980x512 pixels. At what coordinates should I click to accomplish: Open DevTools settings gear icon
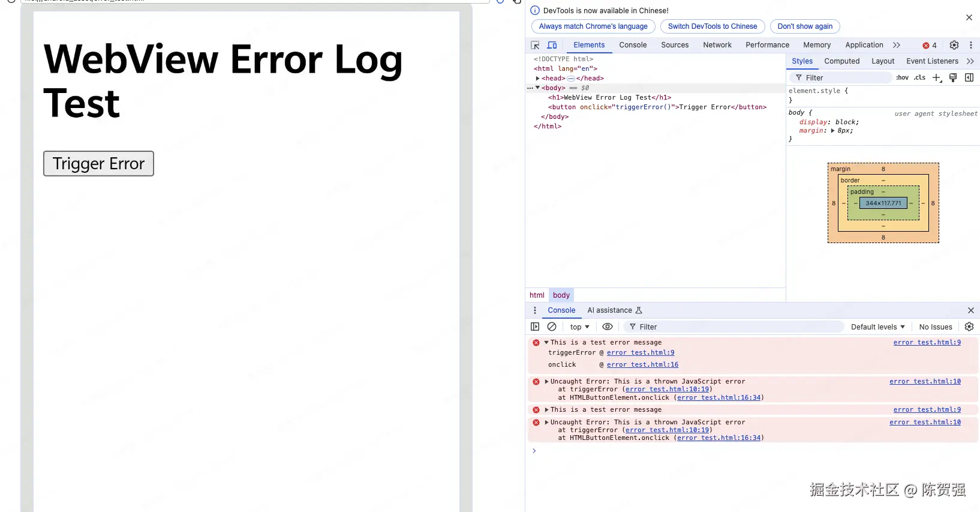954,45
